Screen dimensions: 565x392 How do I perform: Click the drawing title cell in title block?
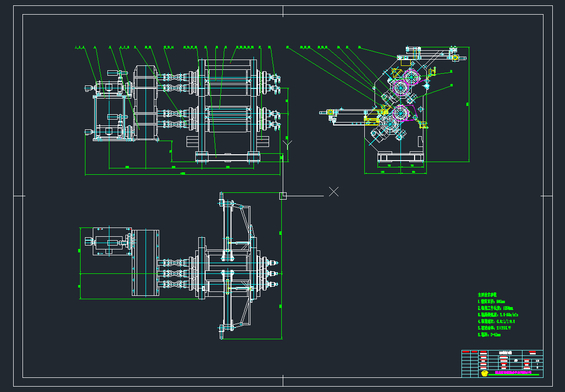(x=504, y=352)
